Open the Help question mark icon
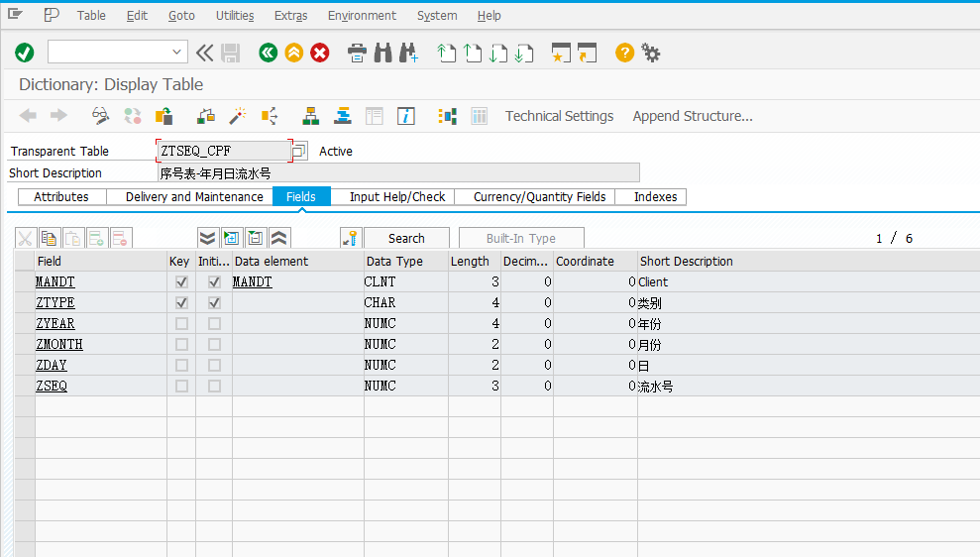980x557 pixels. click(x=624, y=54)
